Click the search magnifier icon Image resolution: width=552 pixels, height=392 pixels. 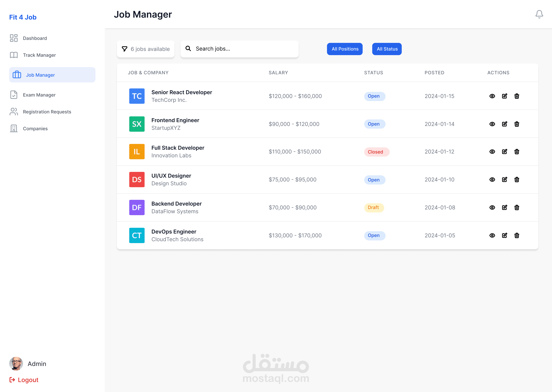[x=188, y=48]
